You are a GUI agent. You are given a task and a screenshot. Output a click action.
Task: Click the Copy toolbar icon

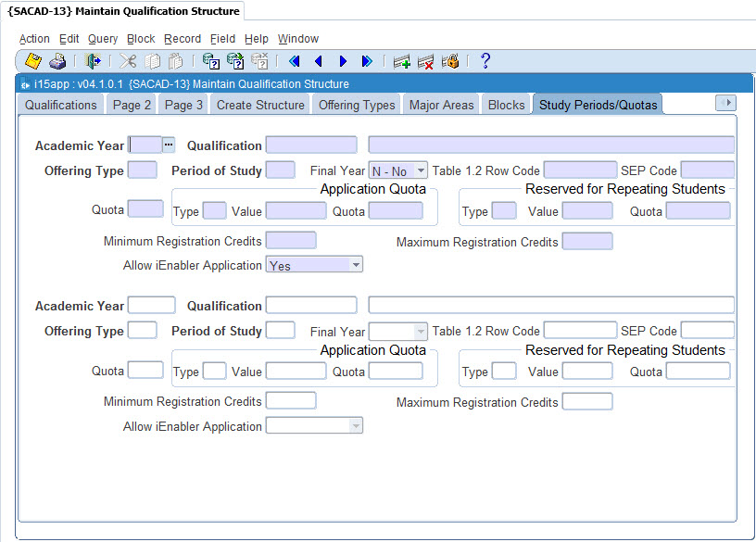(x=152, y=61)
